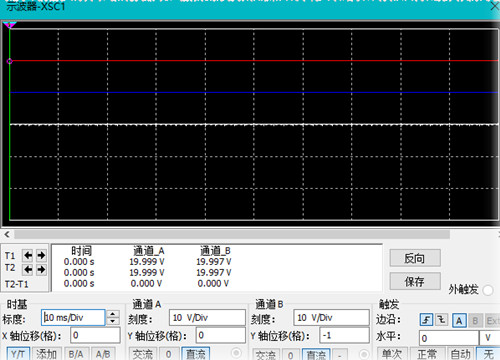Set trigger source to channel A

[x=459, y=321]
